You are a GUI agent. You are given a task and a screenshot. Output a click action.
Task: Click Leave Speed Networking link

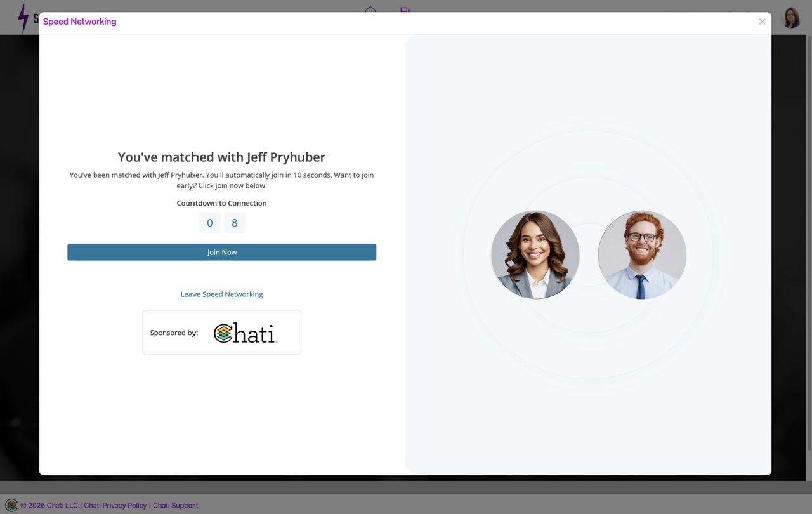pyautogui.click(x=221, y=294)
